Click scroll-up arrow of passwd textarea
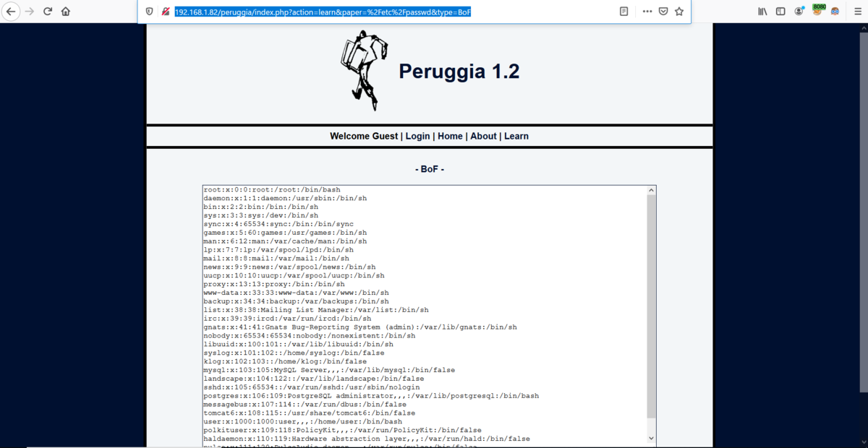Screen dimensions: 868x448 (x=651, y=190)
